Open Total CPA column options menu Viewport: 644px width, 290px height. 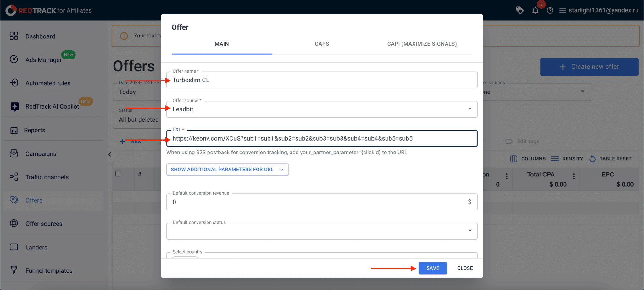[574, 176]
